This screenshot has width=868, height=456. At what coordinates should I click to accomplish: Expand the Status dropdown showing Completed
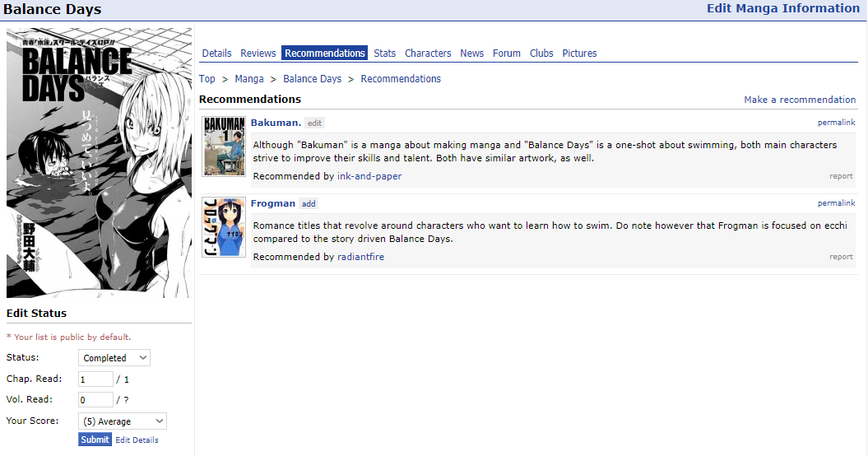[114, 358]
